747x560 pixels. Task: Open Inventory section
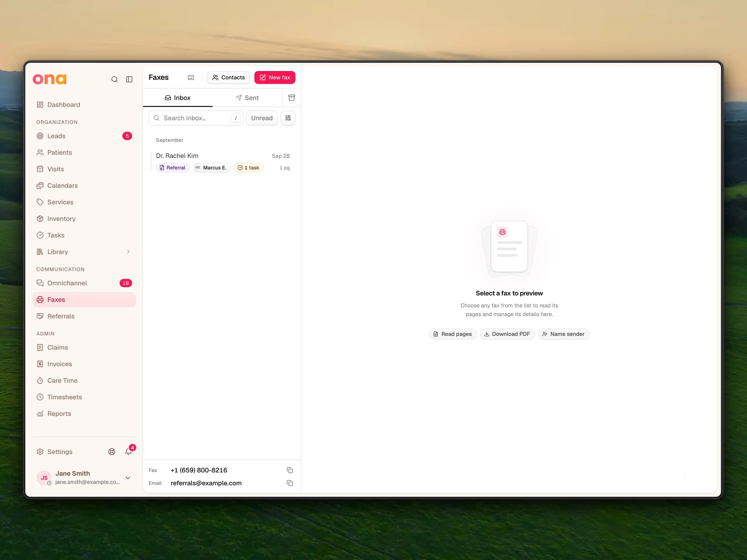[84, 219]
